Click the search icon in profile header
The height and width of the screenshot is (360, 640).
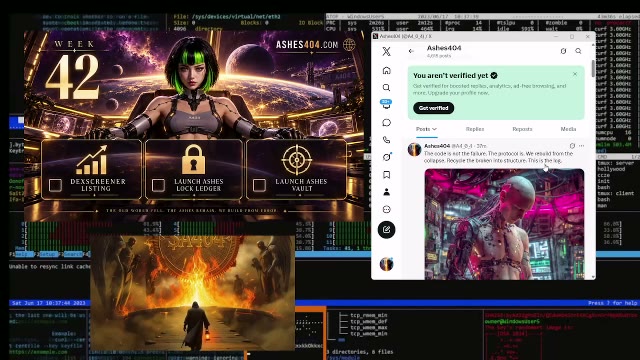pos(578,51)
